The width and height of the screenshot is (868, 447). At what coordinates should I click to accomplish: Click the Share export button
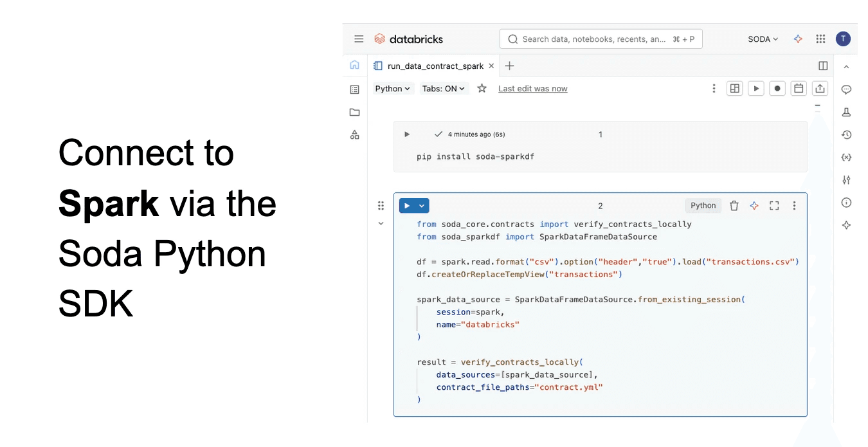coord(820,89)
